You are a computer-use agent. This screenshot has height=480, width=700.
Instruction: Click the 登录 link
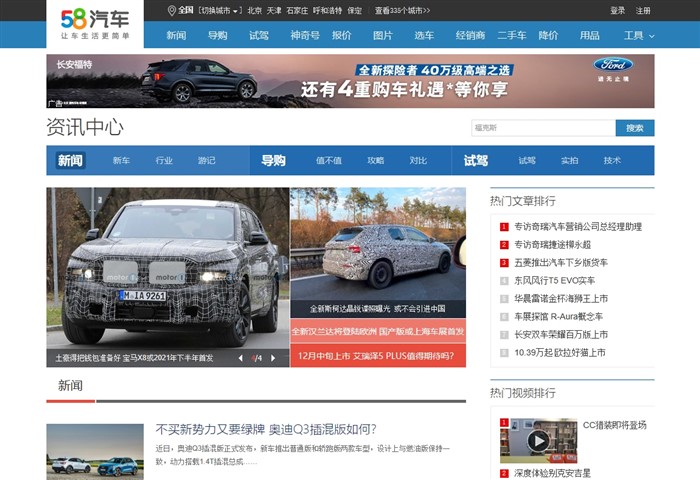pos(618,10)
